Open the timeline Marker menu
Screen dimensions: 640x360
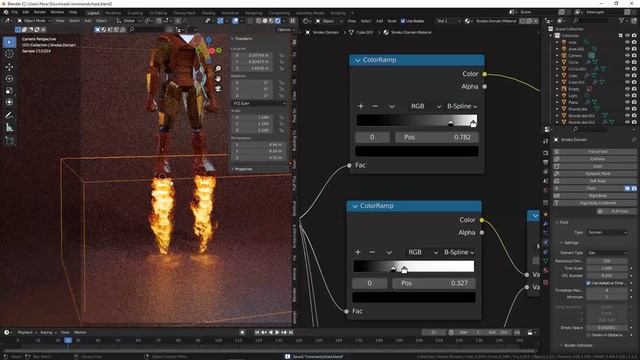(80, 332)
